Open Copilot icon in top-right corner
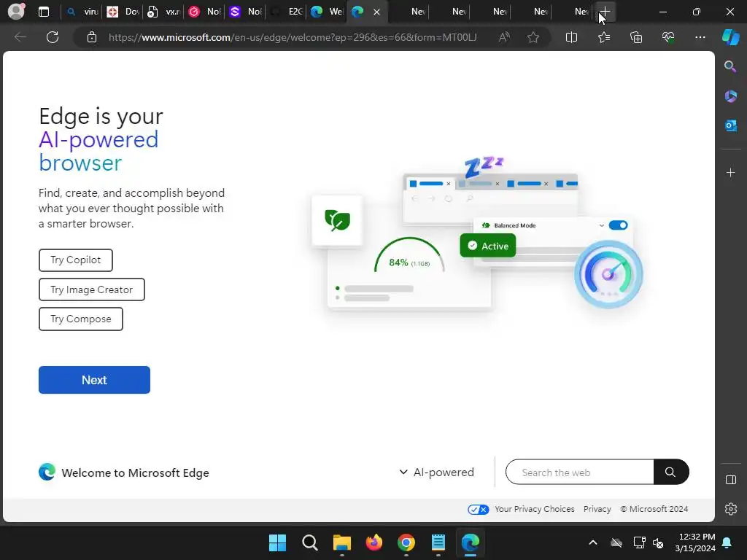747x560 pixels. (730, 37)
